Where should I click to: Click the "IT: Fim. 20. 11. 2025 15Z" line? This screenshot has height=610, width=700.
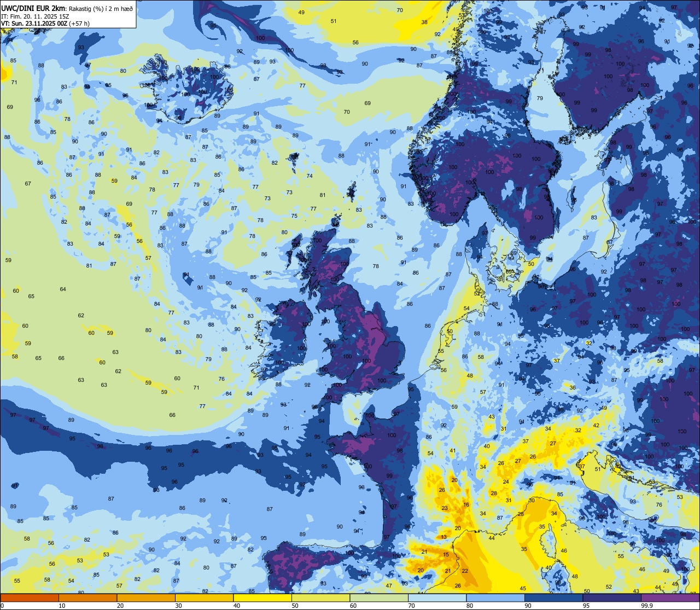pos(34,16)
